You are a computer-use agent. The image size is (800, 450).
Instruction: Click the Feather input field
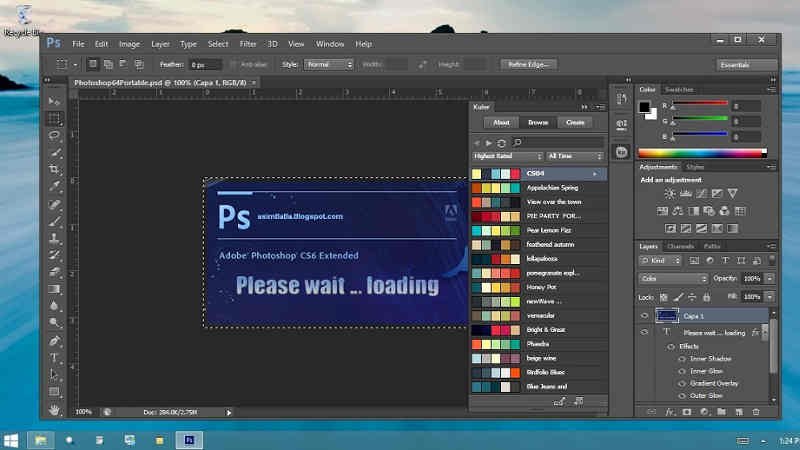point(205,65)
